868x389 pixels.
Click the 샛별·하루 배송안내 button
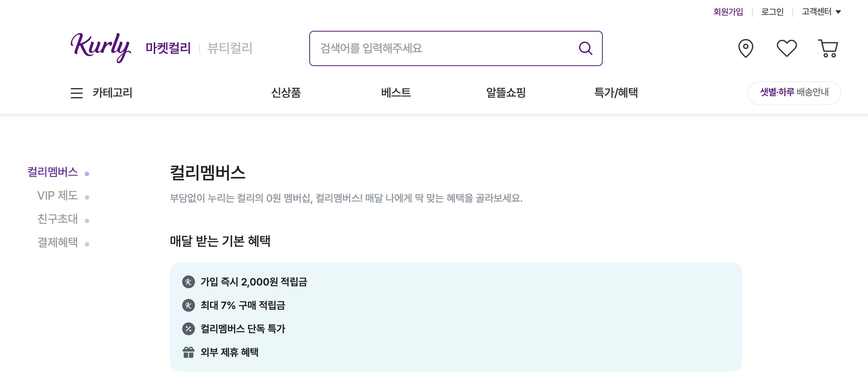(794, 93)
